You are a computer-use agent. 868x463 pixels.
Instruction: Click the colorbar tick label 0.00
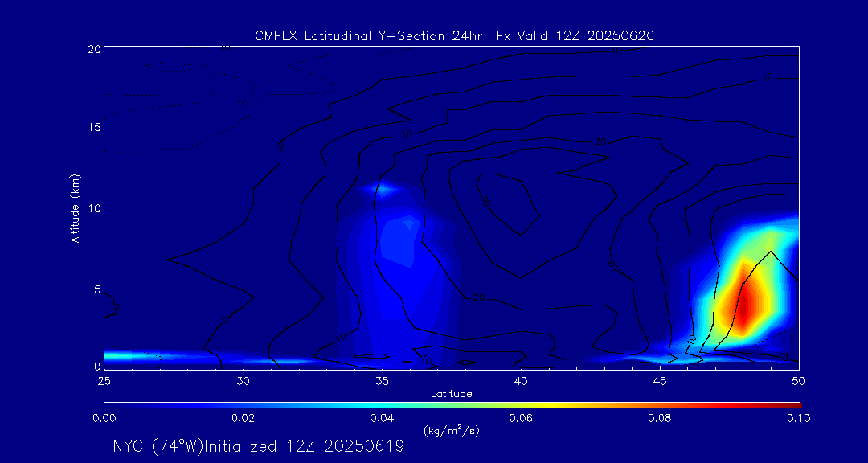(x=104, y=418)
